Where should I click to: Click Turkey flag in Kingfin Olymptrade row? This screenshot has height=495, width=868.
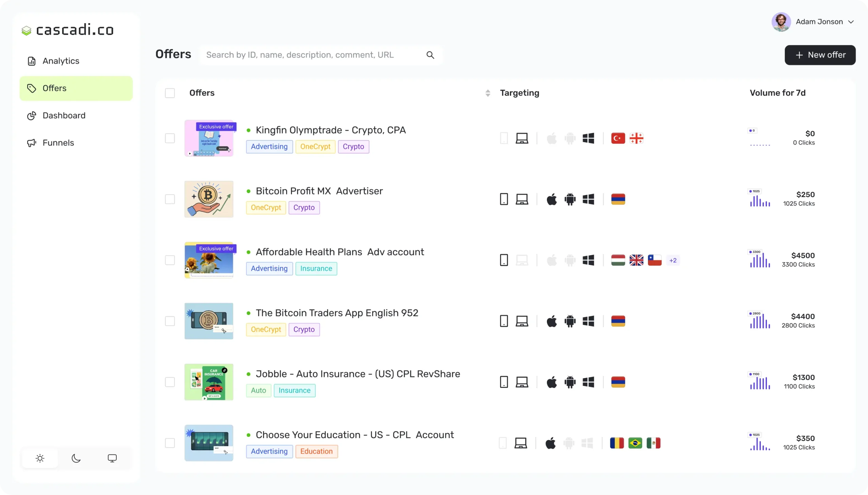click(x=618, y=138)
